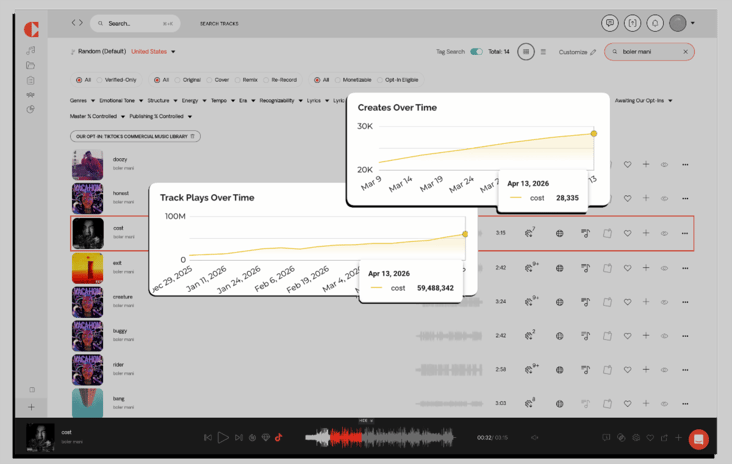
Task: Open more options for cost row
Action: pyautogui.click(x=685, y=233)
